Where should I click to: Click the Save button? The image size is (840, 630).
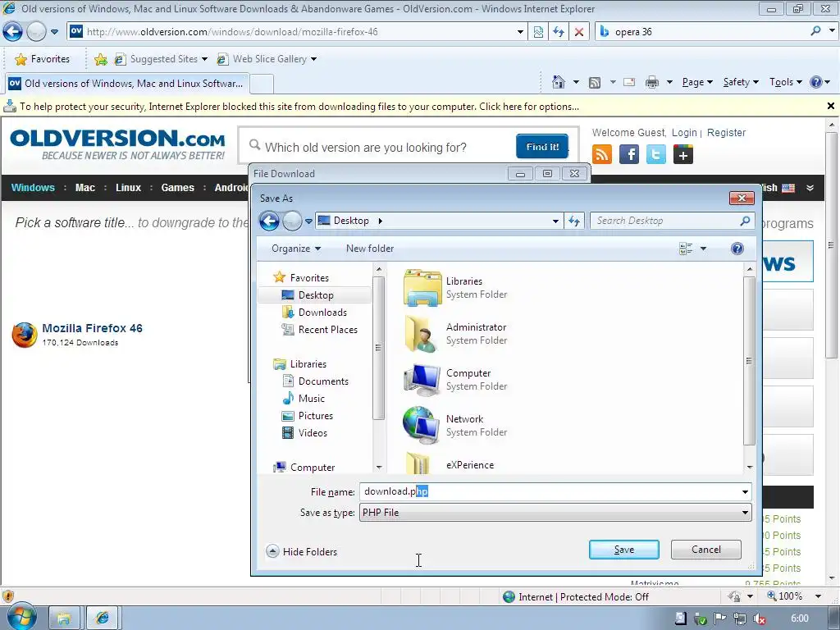click(x=624, y=550)
